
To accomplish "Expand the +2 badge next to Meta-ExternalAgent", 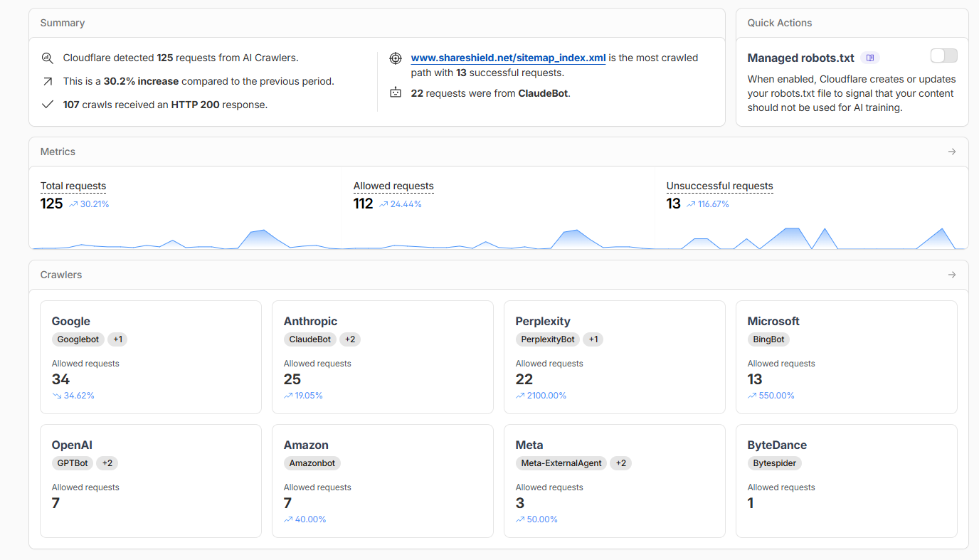I will point(621,463).
